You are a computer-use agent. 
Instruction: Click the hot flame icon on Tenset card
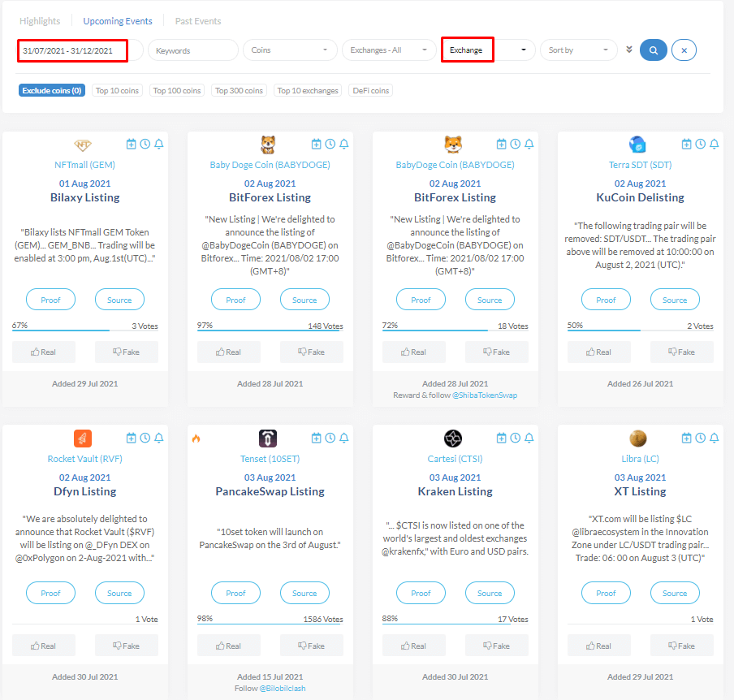[196, 439]
